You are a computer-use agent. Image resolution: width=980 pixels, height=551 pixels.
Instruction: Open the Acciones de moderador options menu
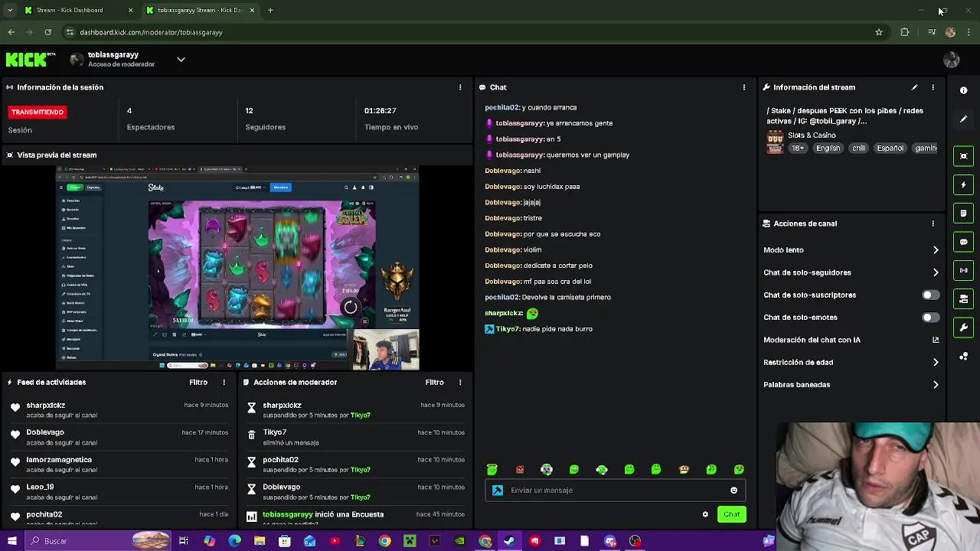point(460,382)
